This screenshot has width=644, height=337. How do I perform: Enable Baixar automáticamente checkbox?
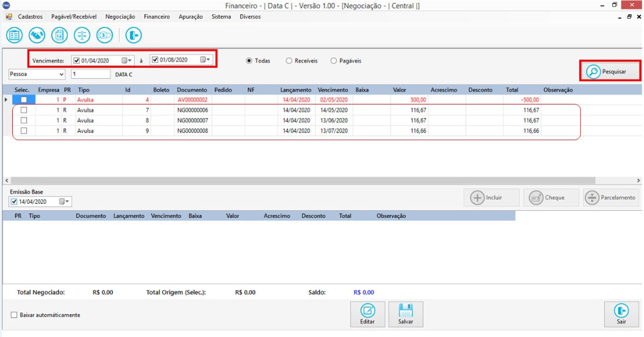point(14,315)
